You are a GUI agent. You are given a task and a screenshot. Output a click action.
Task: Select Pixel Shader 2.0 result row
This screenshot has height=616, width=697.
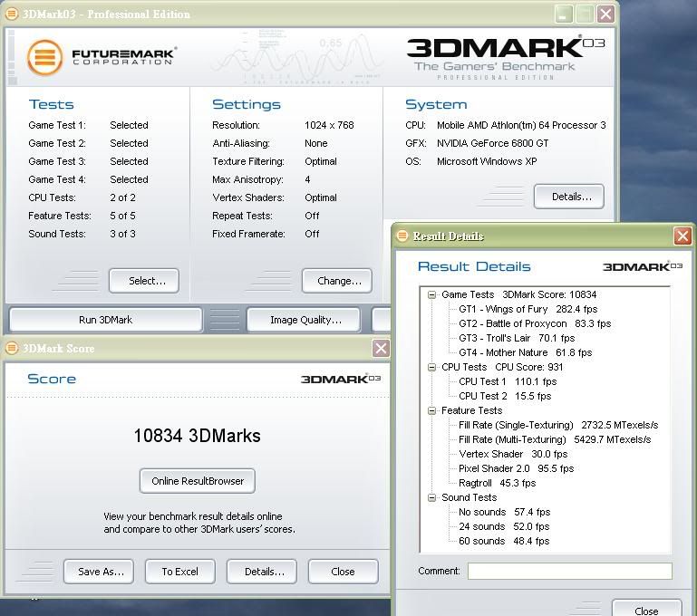point(517,468)
